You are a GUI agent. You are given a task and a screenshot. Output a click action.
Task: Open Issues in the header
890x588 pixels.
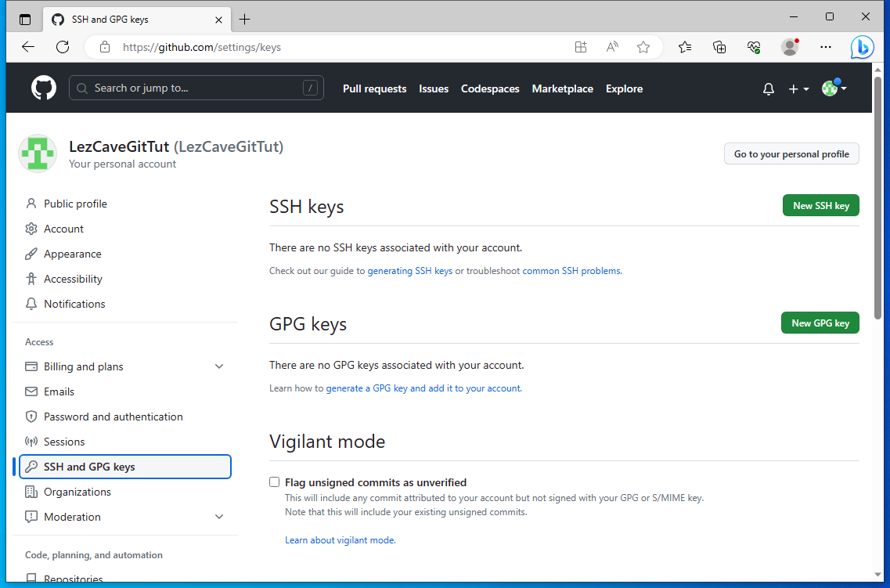coord(434,88)
